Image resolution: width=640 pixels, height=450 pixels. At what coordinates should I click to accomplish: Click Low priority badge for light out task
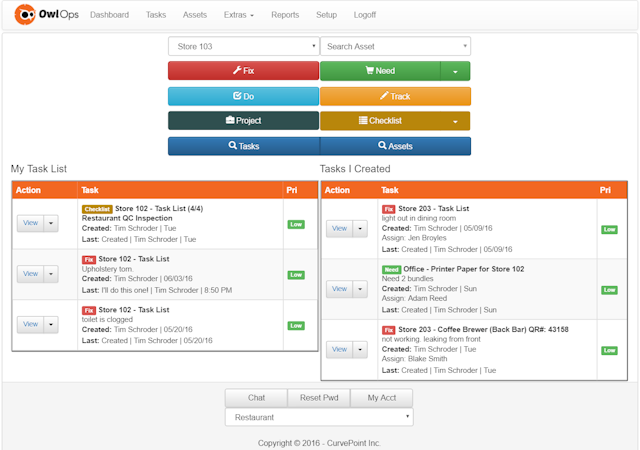click(609, 229)
